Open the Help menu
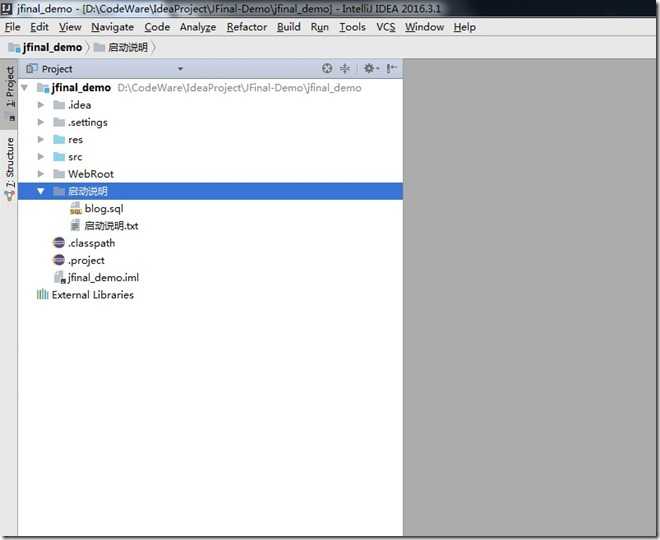 [x=465, y=27]
